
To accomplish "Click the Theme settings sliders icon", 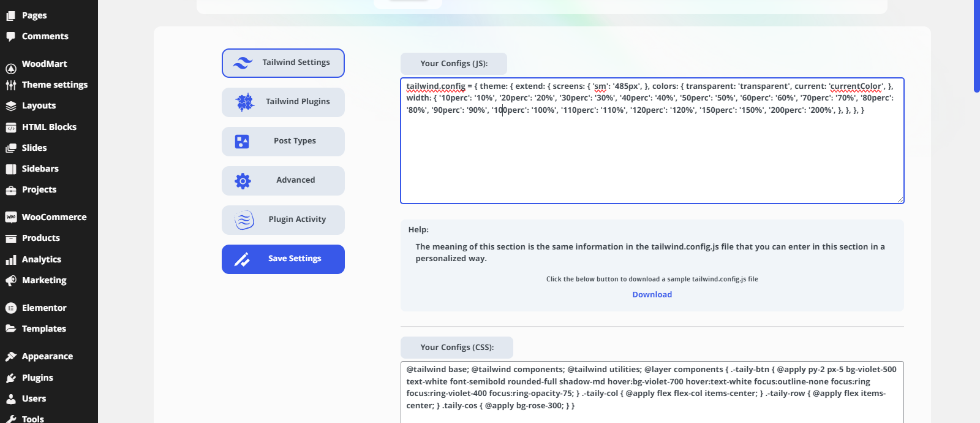I will click(10, 85).
